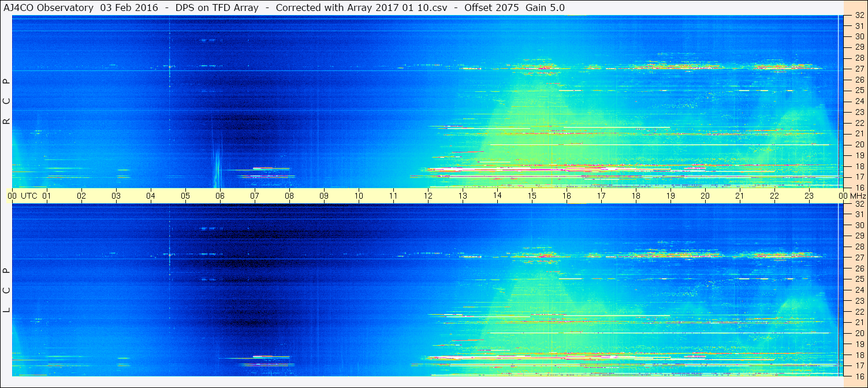
Task: Select hour marker 03 on the UTC axis
Action: click(116, 196)
